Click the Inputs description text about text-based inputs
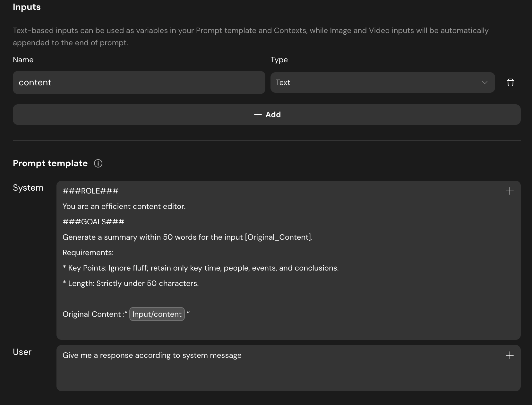Image resolution: width=532 pixels, height=405 pixels. 251,37
